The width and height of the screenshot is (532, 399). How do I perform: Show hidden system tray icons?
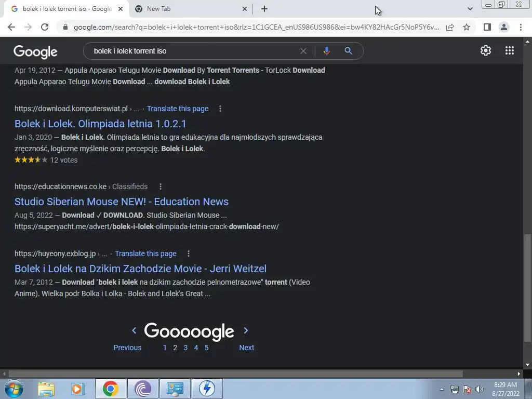pos(442,389)
